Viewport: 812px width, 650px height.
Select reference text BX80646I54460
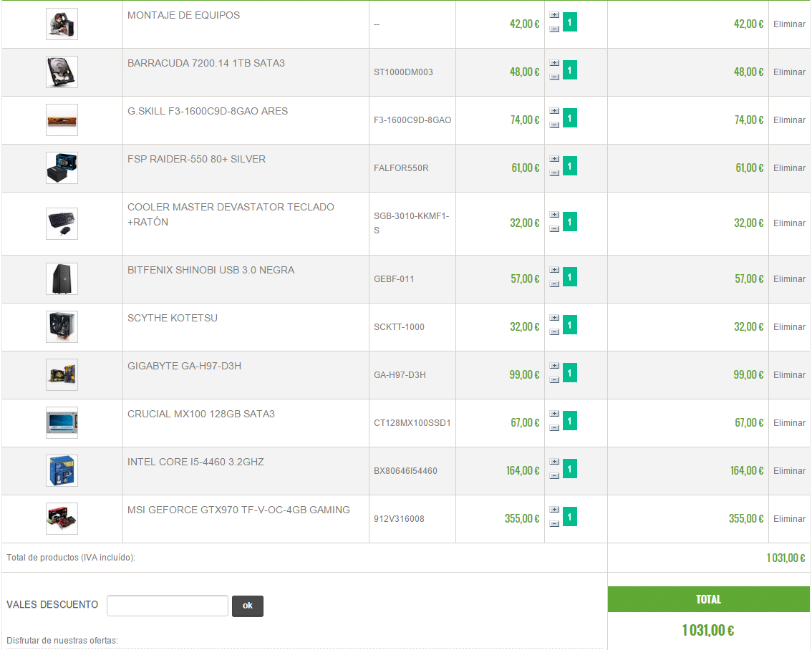tap(405, 471)
